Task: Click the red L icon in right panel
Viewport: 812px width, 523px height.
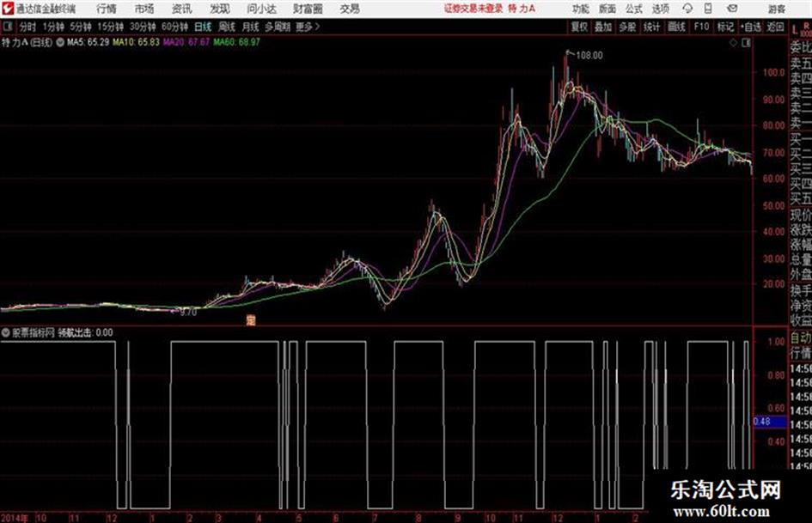Action: 795,30
